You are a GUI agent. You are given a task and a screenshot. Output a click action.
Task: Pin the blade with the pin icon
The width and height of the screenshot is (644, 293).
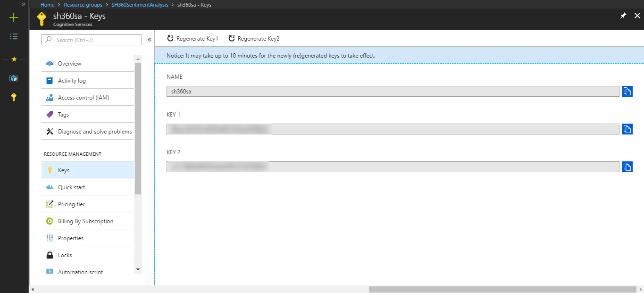click(x=623, y=16)
